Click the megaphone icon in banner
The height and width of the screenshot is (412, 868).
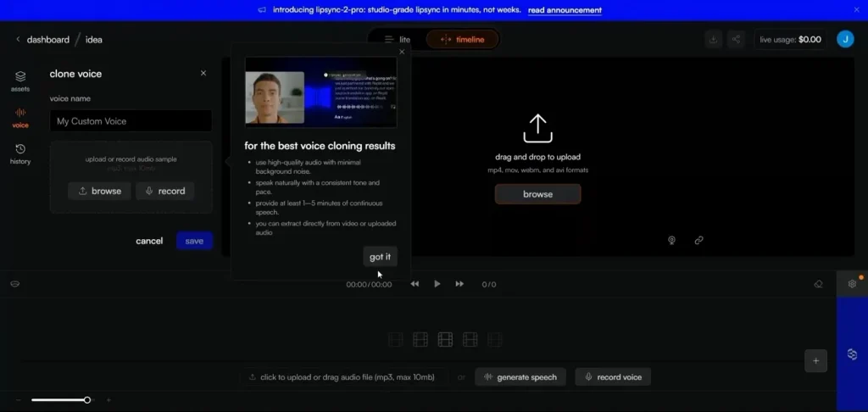click(x=263, y=10)
